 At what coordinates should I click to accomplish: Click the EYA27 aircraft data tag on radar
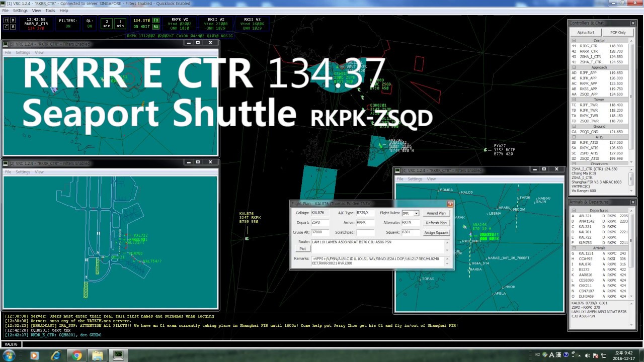pos(504,150)
